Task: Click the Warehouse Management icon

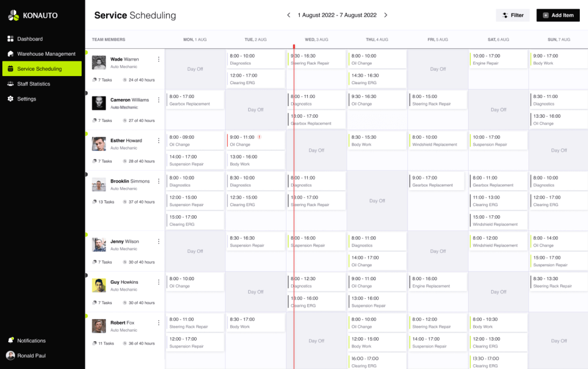Action: 10,54
